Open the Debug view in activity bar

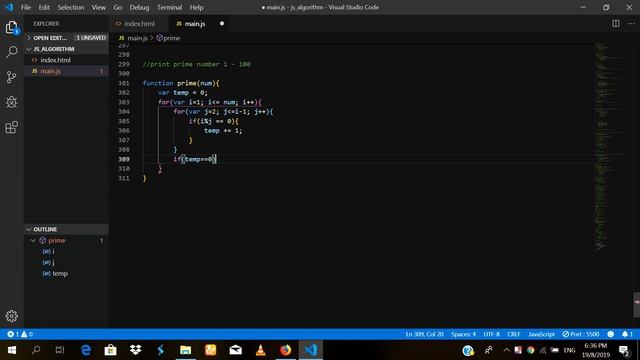pos(11,102)
